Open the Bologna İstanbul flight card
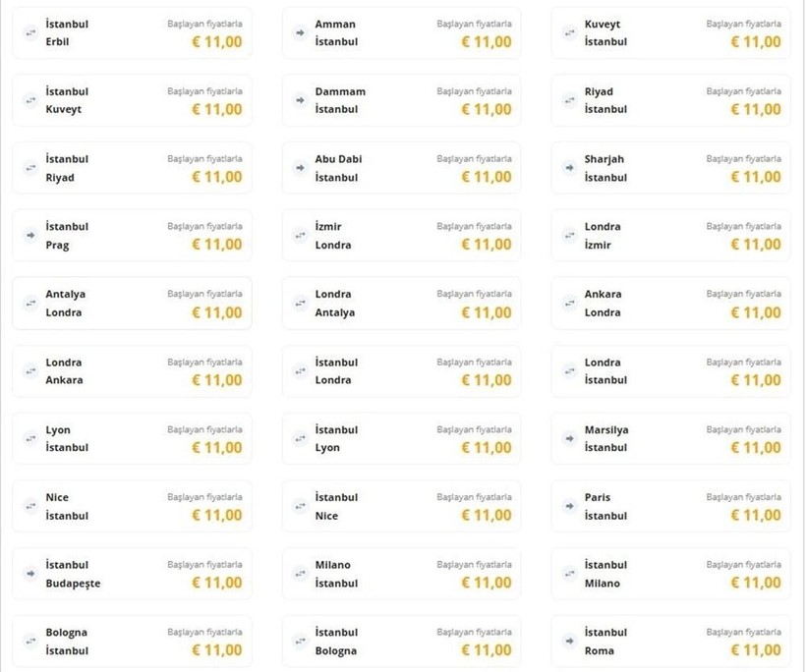 click(x=132, y=642)
